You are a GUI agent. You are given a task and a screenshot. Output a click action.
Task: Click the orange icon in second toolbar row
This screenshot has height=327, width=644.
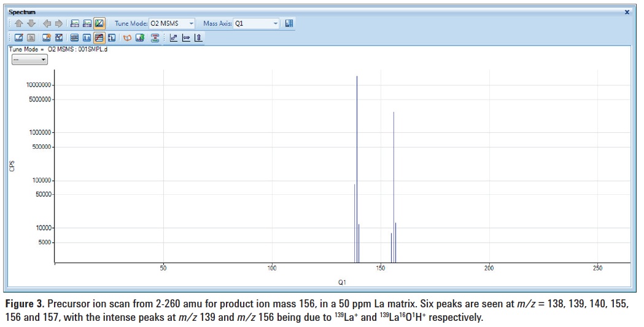(127, 38)
